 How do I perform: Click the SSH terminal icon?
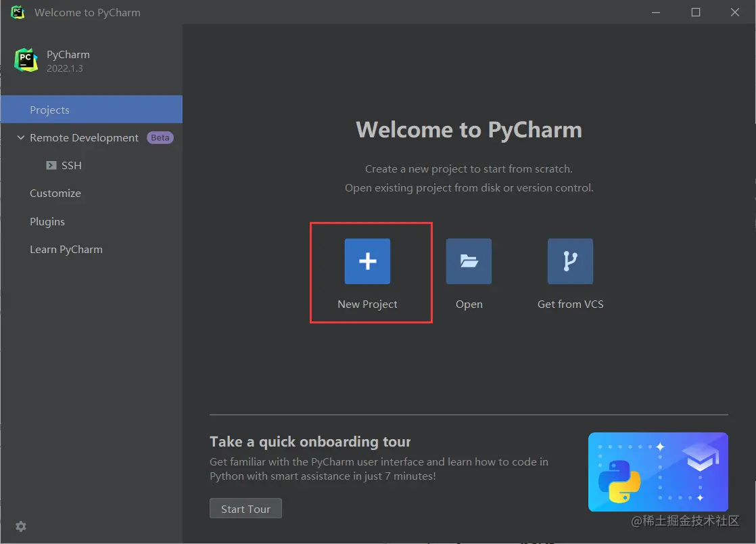pos(51,165)
